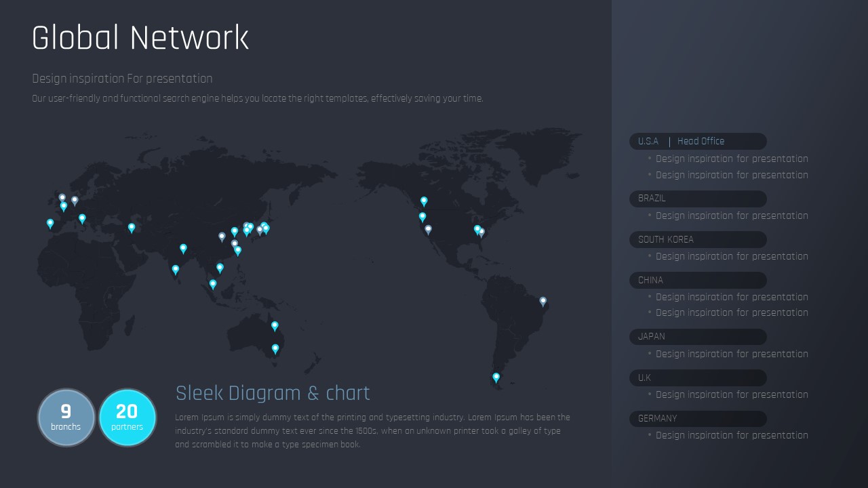Click the bullet text under GERMANY
Image resolution: width=868 pixels, height=488 pixels.
[732, 435]
